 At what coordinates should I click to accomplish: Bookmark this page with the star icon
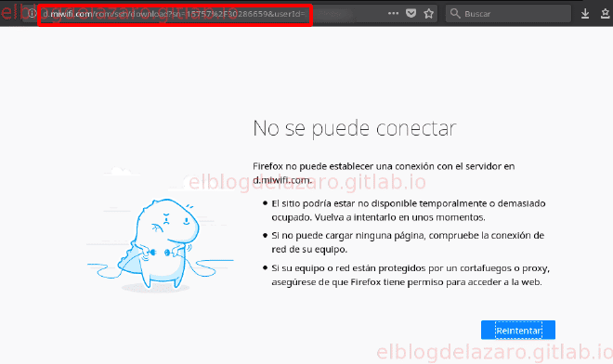(429, 14)
